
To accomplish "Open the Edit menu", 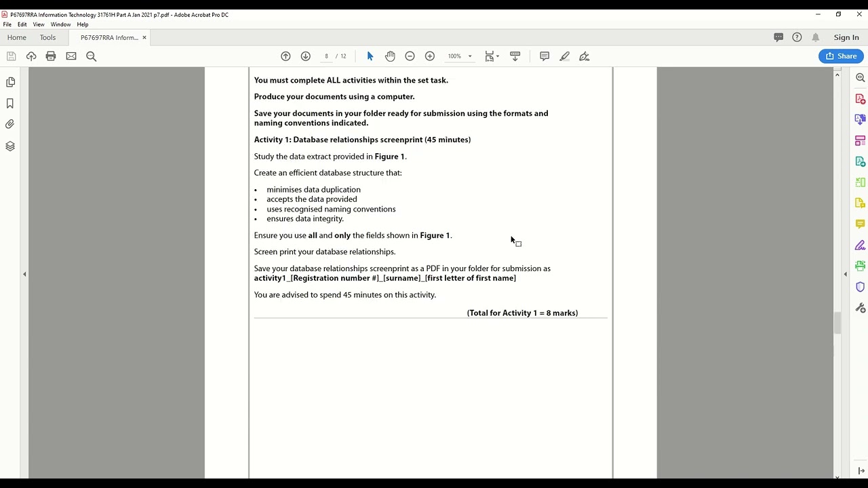I will [22, 24].
